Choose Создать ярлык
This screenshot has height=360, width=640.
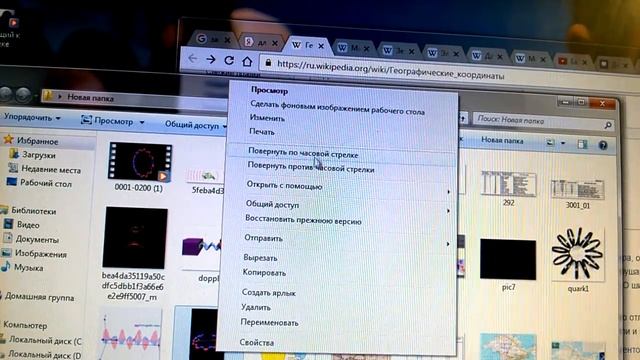pos(269,293)
